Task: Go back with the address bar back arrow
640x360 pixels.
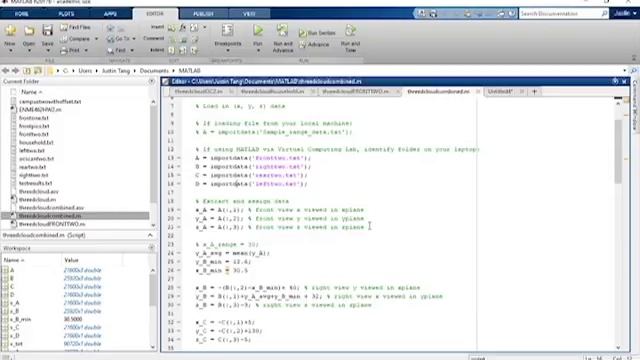Action: click(x=6, y=71)
